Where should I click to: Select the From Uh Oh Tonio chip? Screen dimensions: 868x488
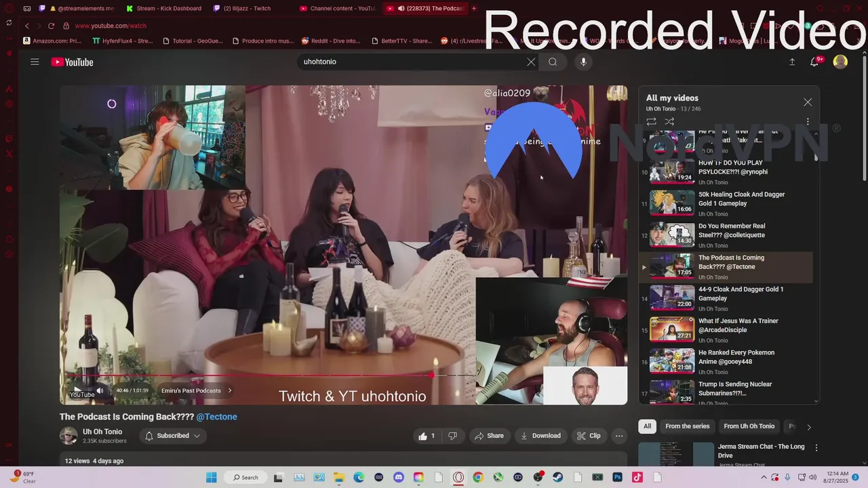point(749,426)
